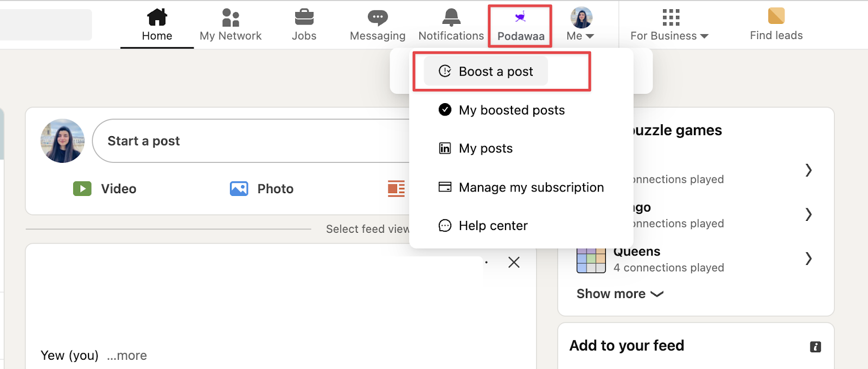
Task: Open chevron next to Queens game
Action: coord(808,258)
